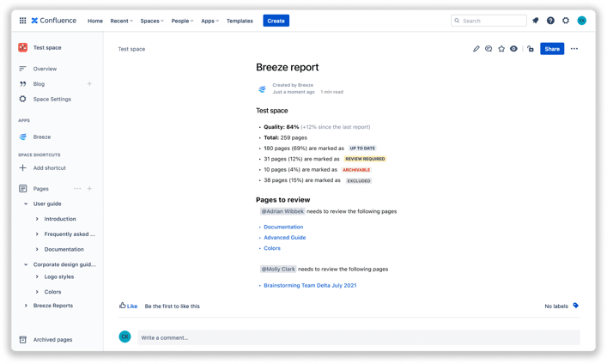Click the @Adrian Wibbek mention
This screenshot has width=607, height=364.
(282, 211)
